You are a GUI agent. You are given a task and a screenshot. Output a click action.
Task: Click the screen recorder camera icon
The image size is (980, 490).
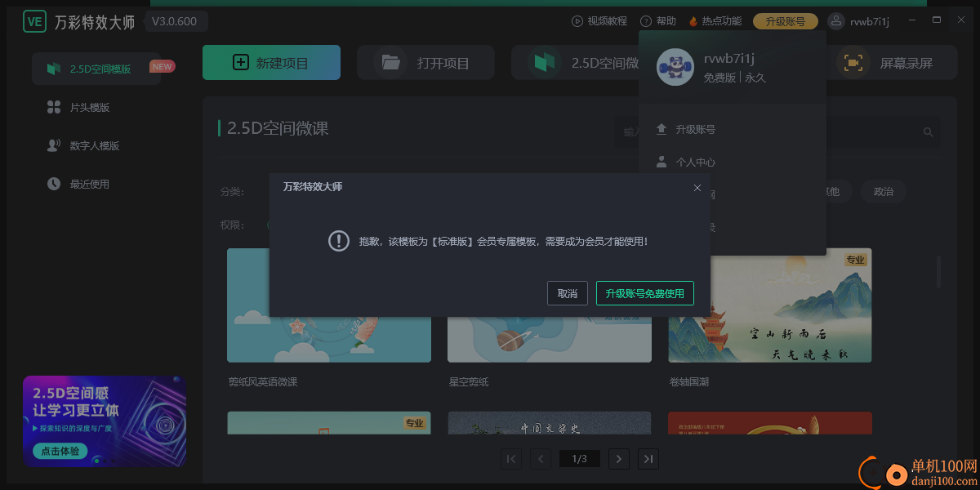tap(854, 62)
